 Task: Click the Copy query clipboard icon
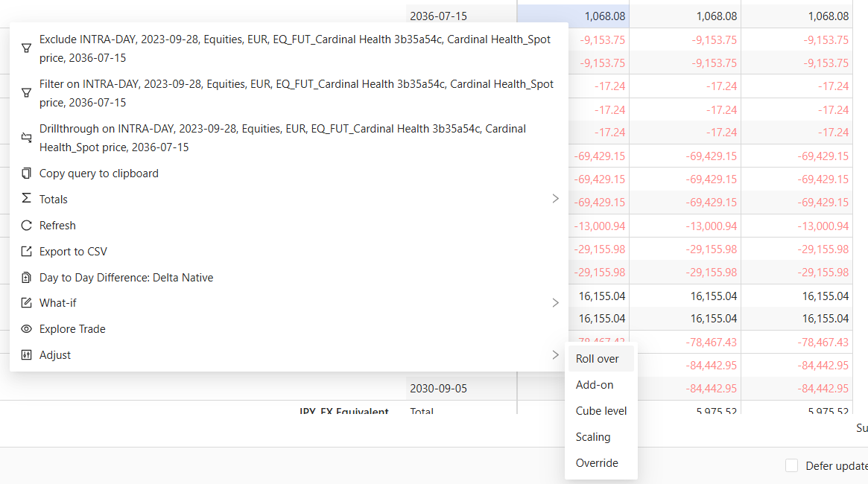tap(26, 173)
